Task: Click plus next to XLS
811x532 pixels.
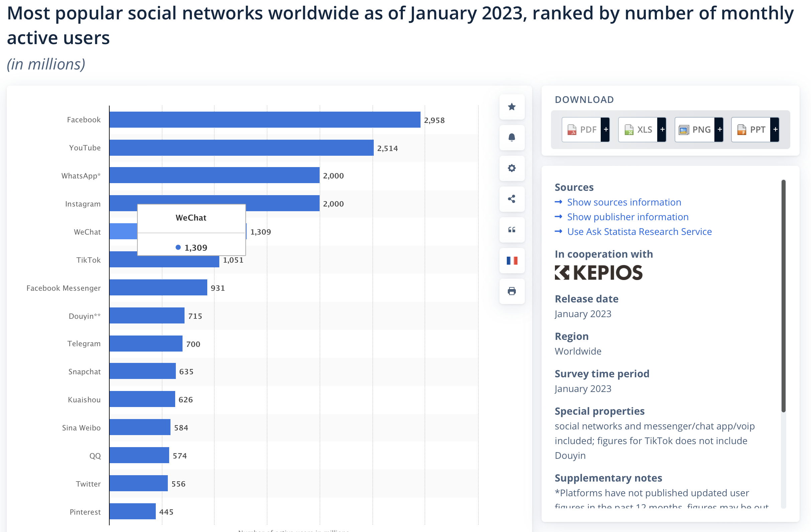Action: (662, 129)
